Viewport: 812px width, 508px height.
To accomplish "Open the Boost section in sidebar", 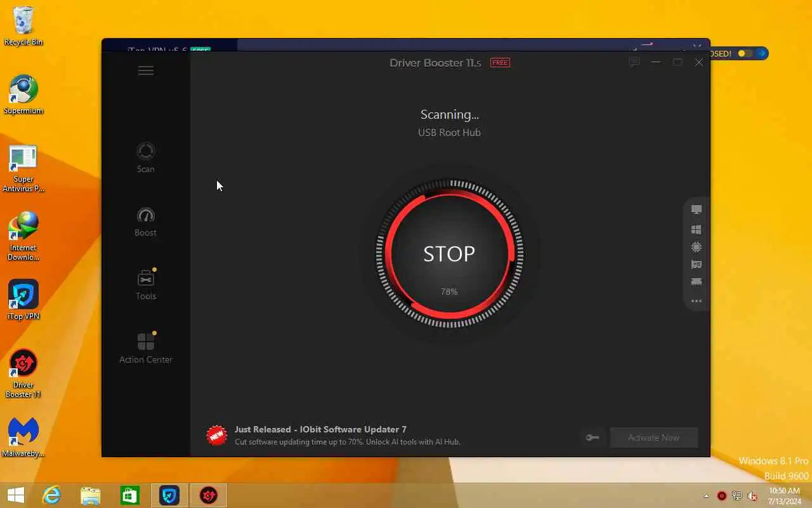I will click(x=146, y=222).
